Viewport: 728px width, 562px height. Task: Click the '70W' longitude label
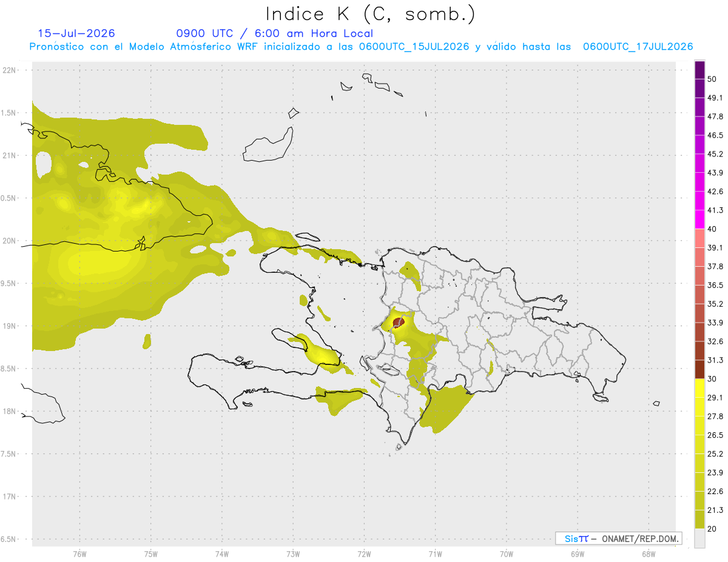[507, 555]
